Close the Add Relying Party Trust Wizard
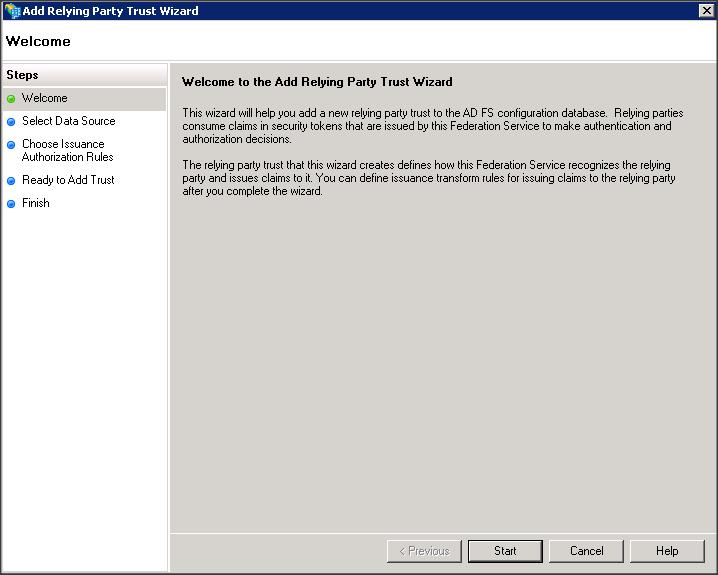The width and height of the screenshot is (718, 575). coord(706,11)
